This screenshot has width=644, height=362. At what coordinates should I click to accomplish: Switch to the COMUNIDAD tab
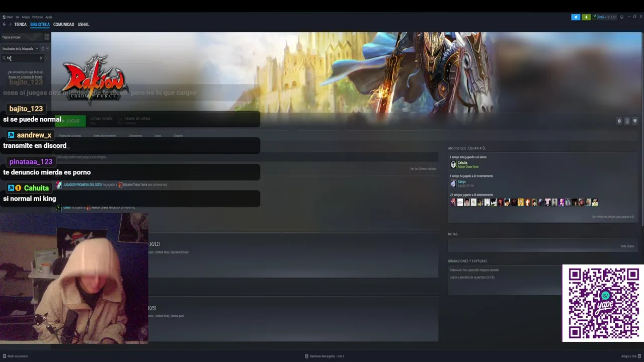point(64,24)
